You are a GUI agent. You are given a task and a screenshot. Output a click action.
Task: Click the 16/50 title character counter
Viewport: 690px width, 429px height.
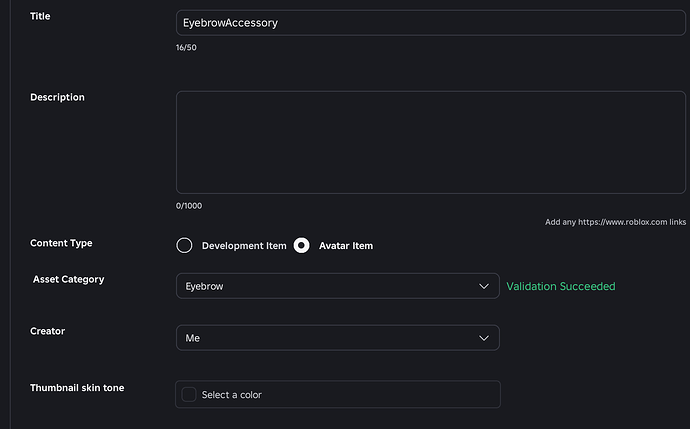[x=186, y=48]
